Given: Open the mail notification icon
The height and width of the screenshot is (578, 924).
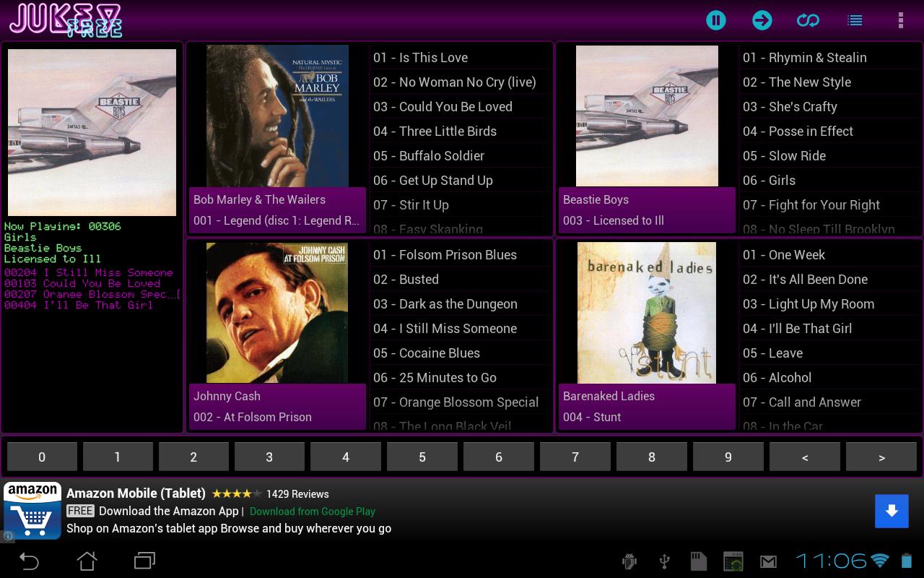Looking at the screenshot, I should pos(768,561).
